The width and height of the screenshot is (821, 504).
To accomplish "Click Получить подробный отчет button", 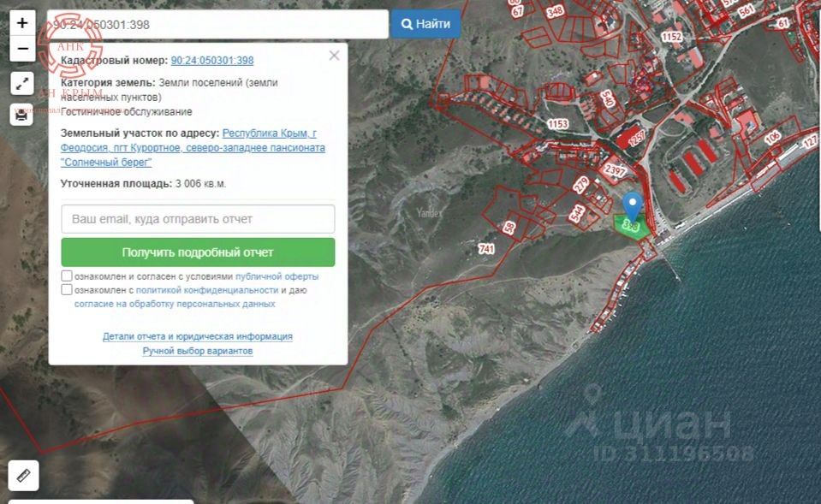I will point(198,252).
